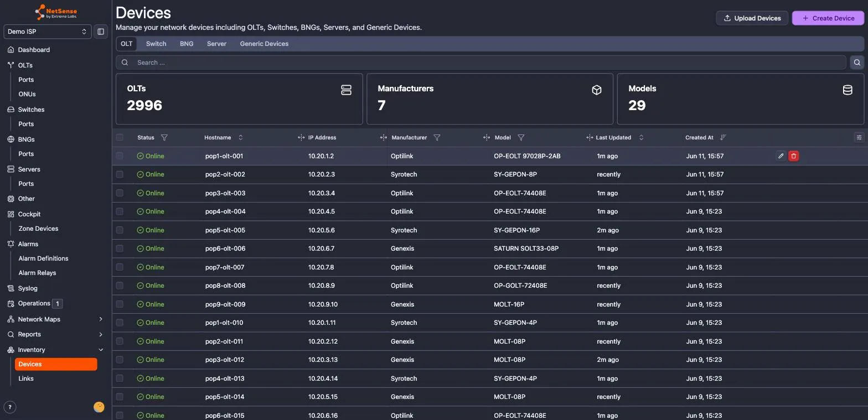Check the box for pop7-olt-007

120,267
